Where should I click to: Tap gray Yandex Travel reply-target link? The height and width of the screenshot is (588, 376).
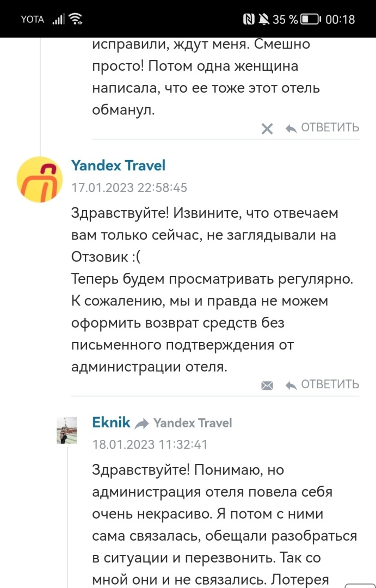point(193,423)
